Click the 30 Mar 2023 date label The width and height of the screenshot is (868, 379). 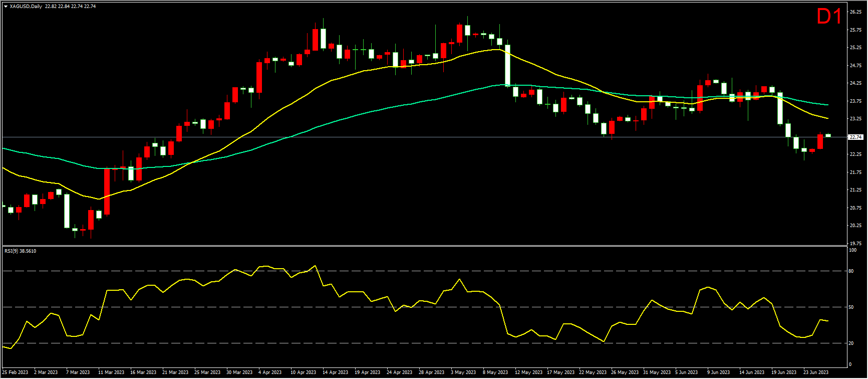point(239,372)
